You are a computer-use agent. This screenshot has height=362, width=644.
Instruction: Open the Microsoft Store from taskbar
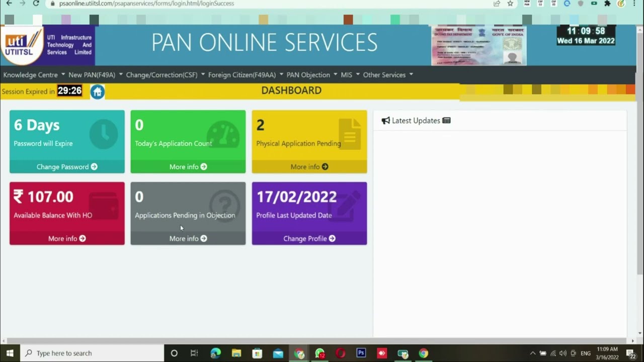257,353
